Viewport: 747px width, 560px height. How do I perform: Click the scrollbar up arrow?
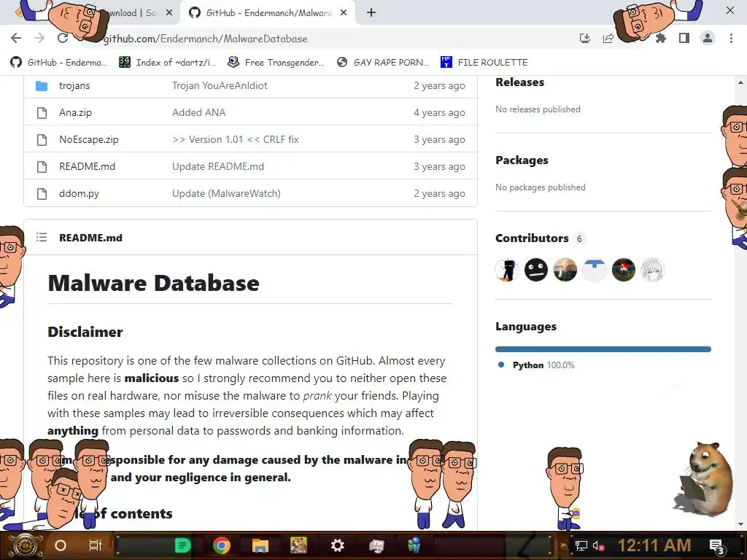coord(740,82)
